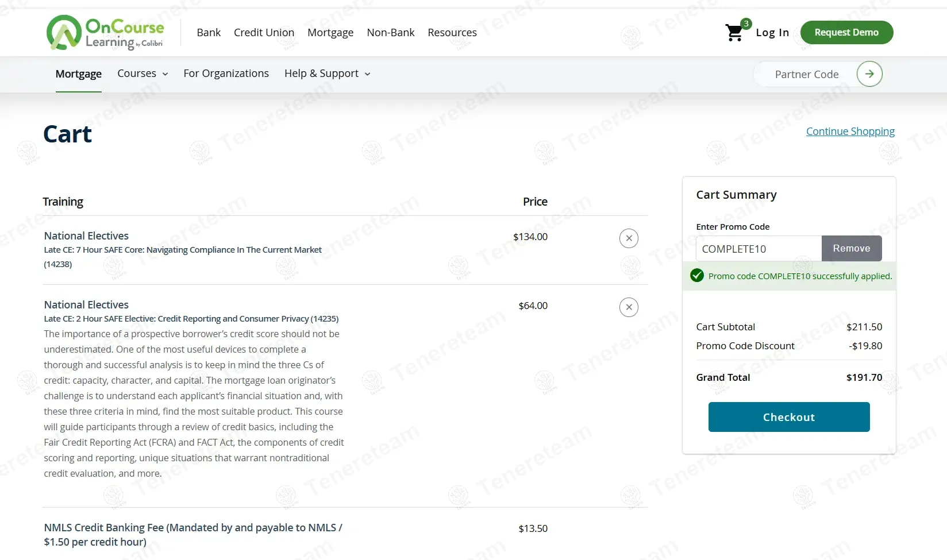The image size is (947, 560).
Task: Click the OnCourse Learning logo
Action: click(x=105, y=33)
